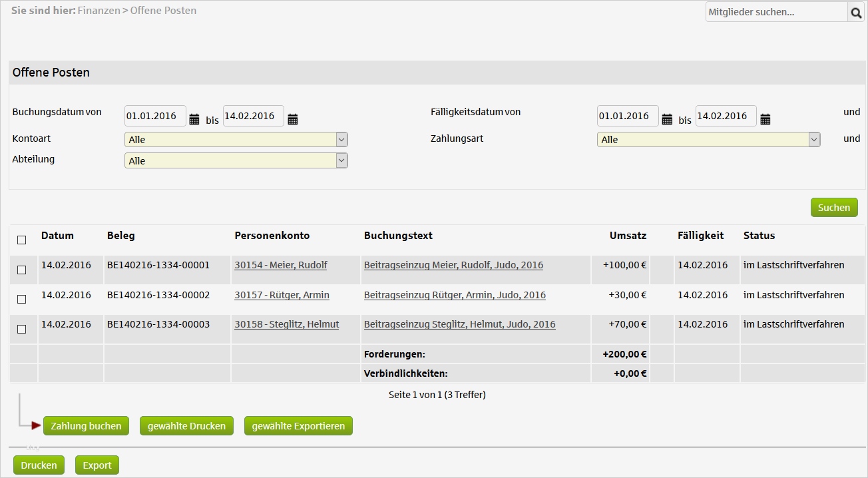Viewport: 868px width, 478px height.
Task: Open calendar for Fälligkeitsdatum end date
Action: pos(765,119)
